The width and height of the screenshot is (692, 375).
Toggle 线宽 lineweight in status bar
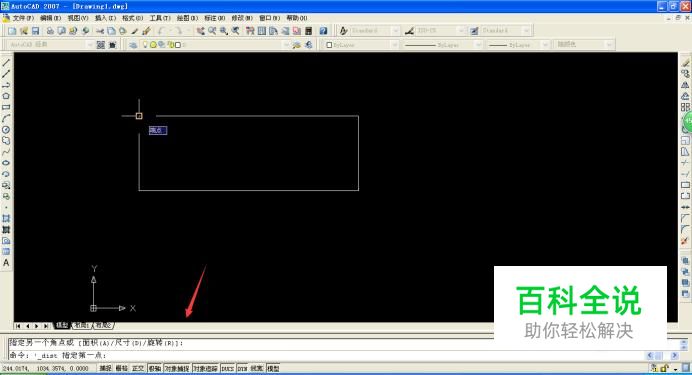pyautogui.click(x=257, y=368)
